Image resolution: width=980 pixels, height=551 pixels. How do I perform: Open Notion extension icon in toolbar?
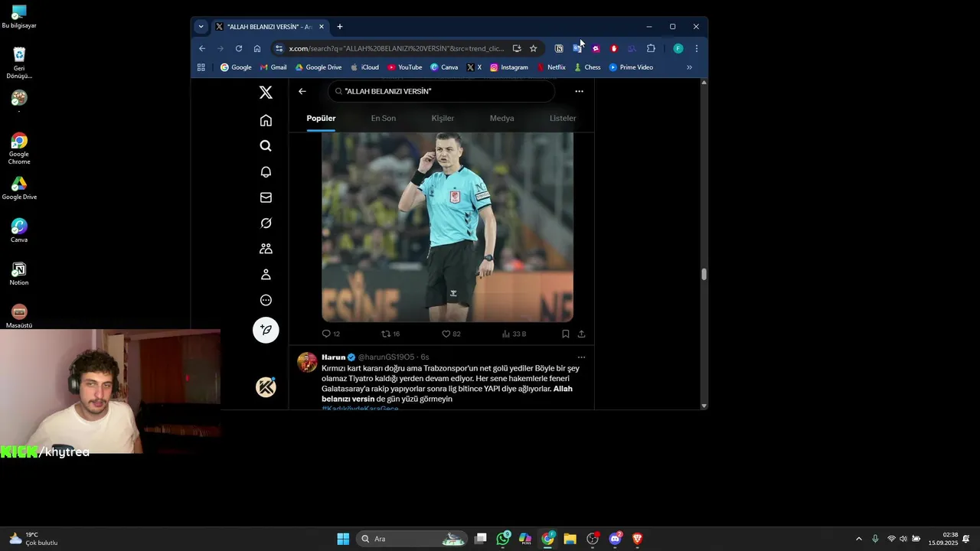coord(559,48)
